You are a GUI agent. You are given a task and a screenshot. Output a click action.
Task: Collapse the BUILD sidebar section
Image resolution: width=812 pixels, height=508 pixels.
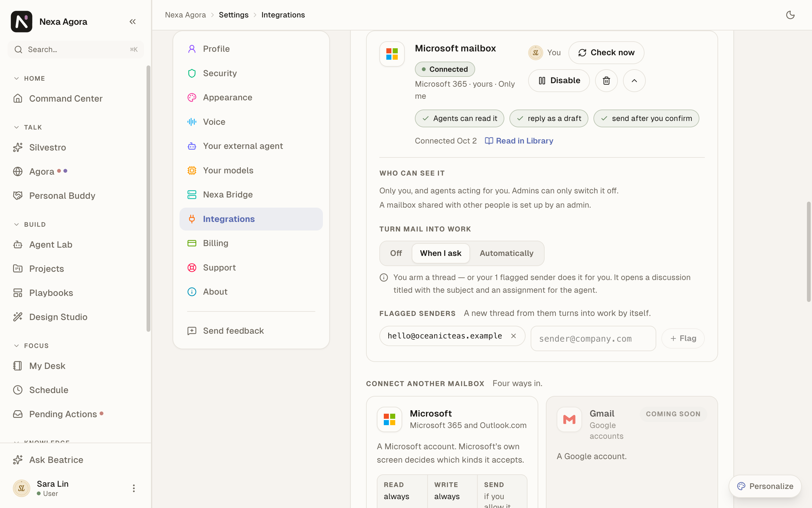(29, 224)
